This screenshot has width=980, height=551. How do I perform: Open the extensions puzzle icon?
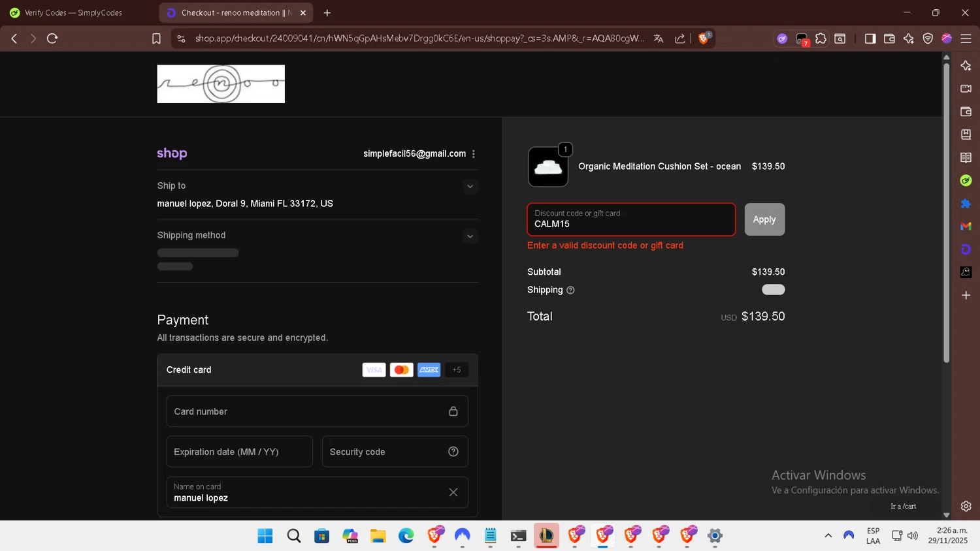click(x=821, y=39)
